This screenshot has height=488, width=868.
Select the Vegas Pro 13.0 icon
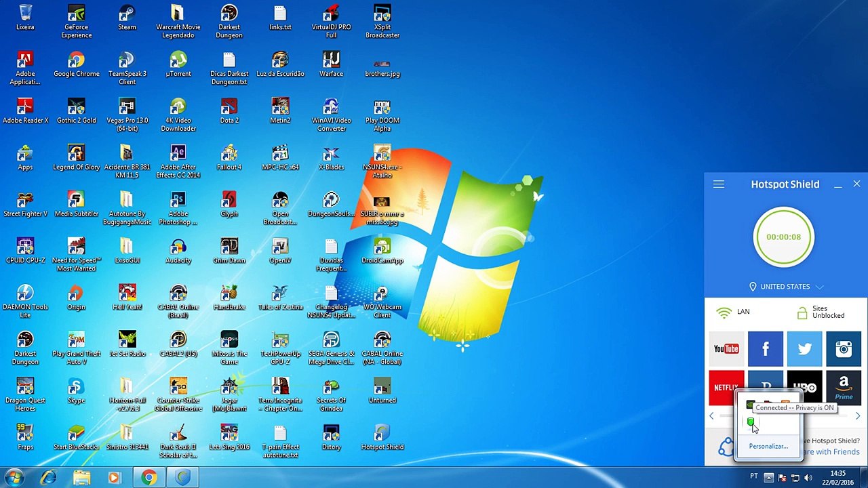(x=127, y=115)
